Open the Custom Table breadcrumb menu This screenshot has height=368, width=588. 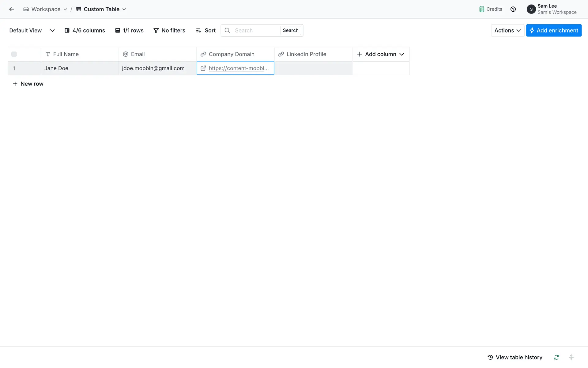click(101, 9)
